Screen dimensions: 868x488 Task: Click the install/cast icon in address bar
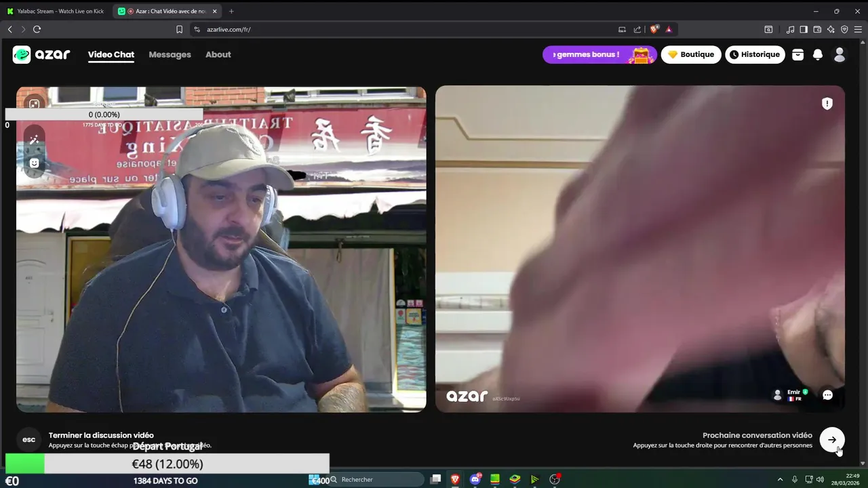tap(622, 29)
